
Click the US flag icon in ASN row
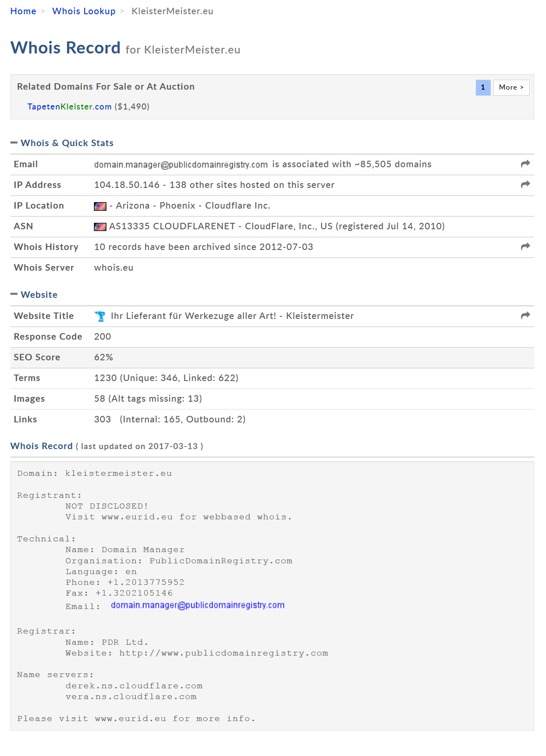pos(100,227)
